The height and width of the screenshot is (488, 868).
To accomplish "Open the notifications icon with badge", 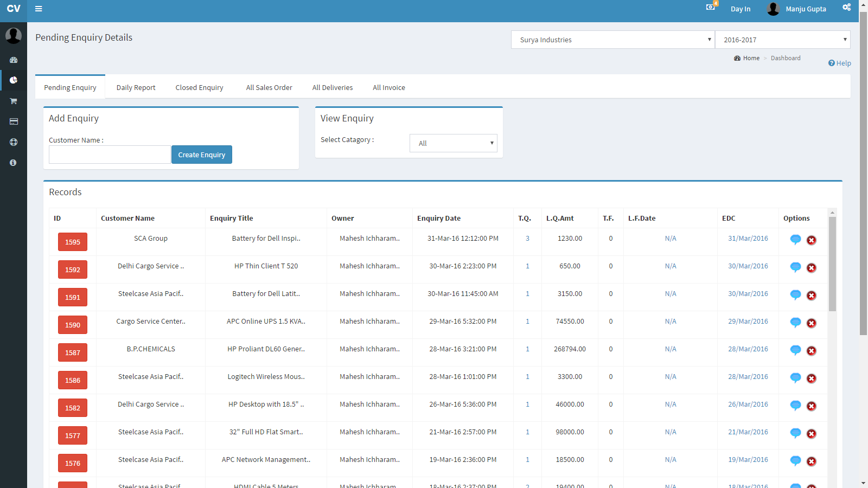I will coord(712,7).
